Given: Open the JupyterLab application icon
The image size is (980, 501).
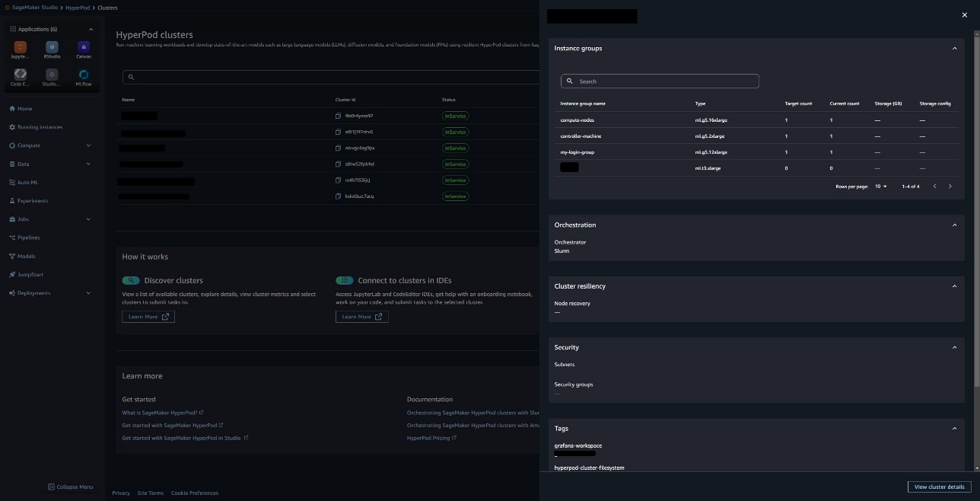Looking at the screenshot, I should 21,47.
